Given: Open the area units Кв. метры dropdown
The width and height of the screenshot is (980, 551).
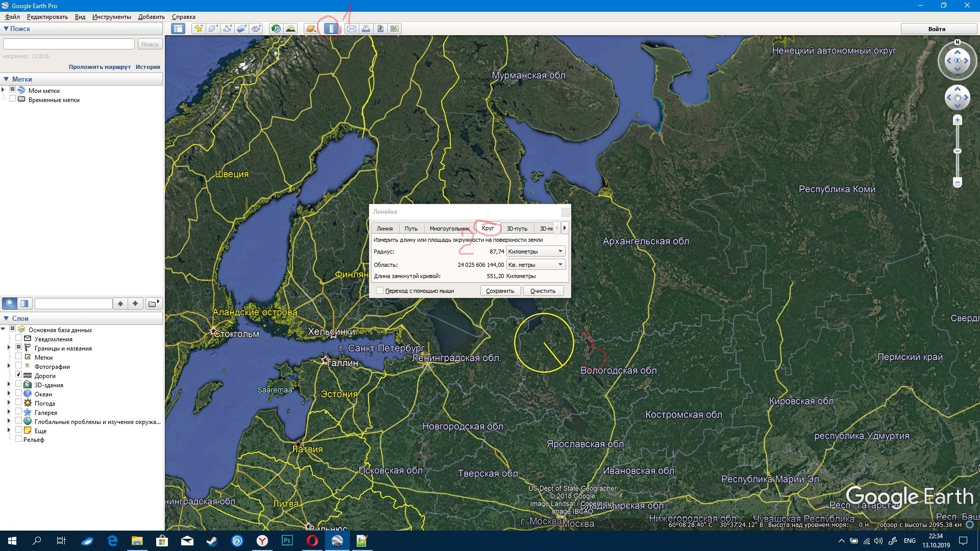Looking at the screenshot, I should (x=536, y=265).
